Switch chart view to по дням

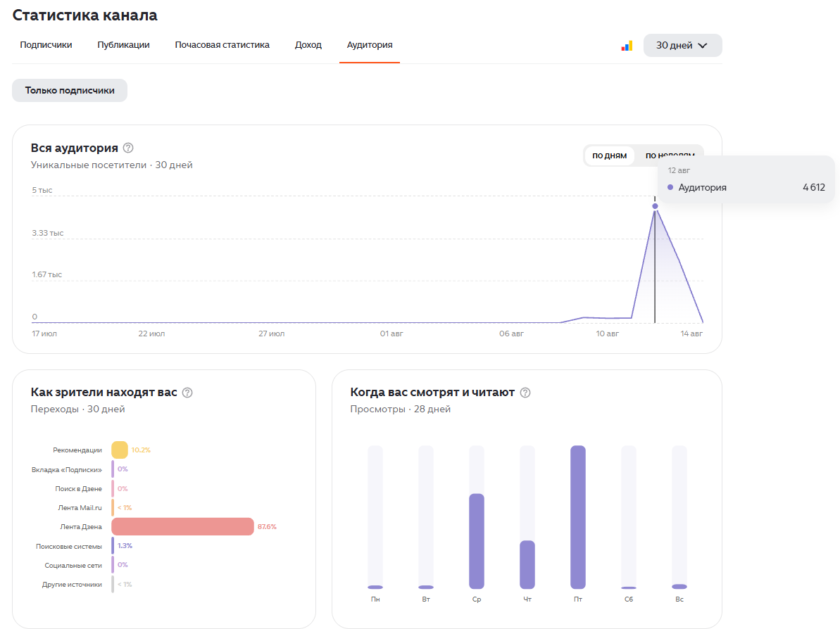tap(609, 155)
